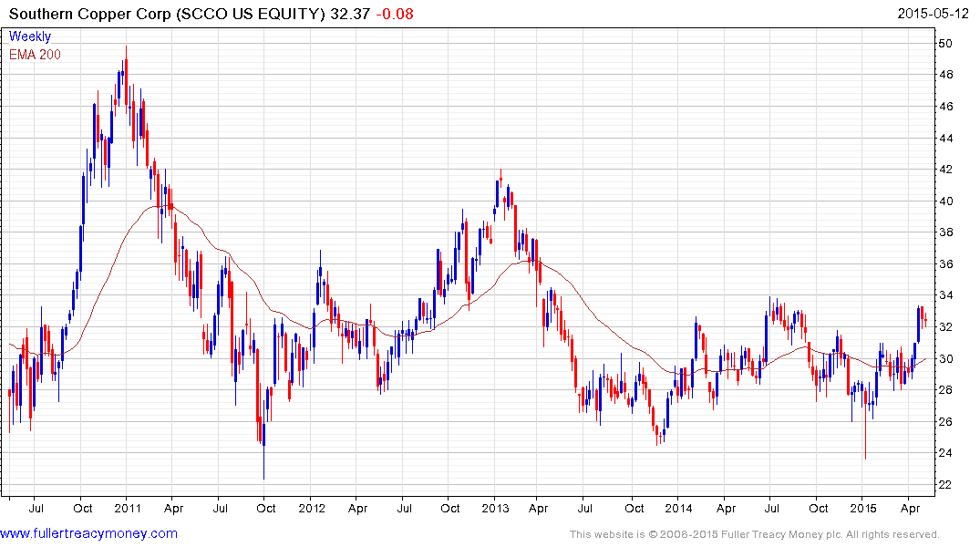Click the candle at the October 2011 low near 22
Screen dimensions: 980x547
[x=263, y=435]
